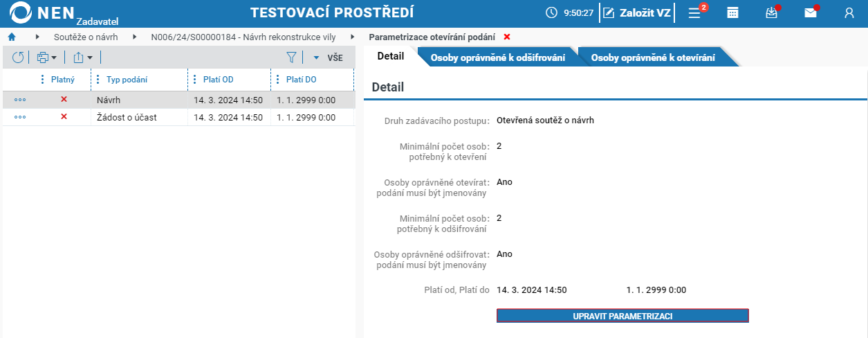Open the inbox download tray icon
868x338 pixels.
(772, 12)
